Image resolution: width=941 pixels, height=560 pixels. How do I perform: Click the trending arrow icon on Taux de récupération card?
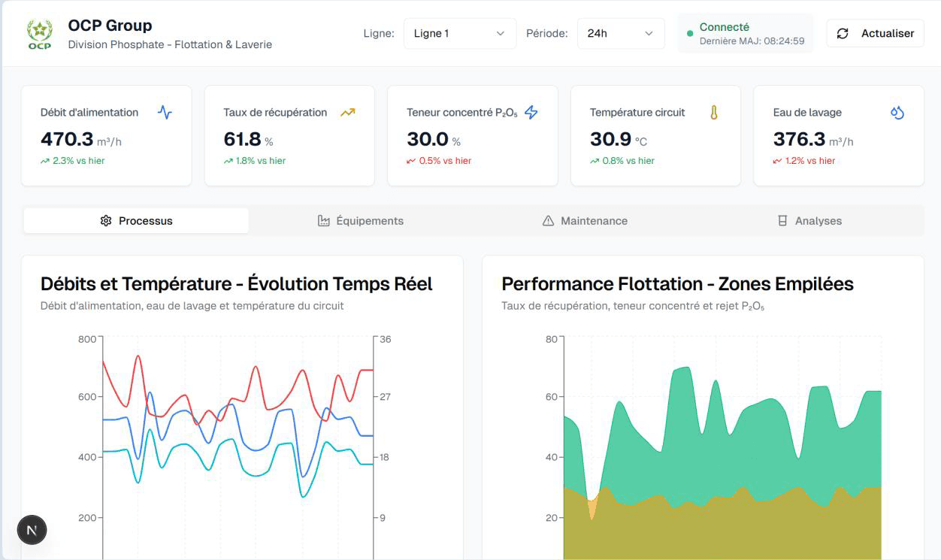(x=347, y=113)
